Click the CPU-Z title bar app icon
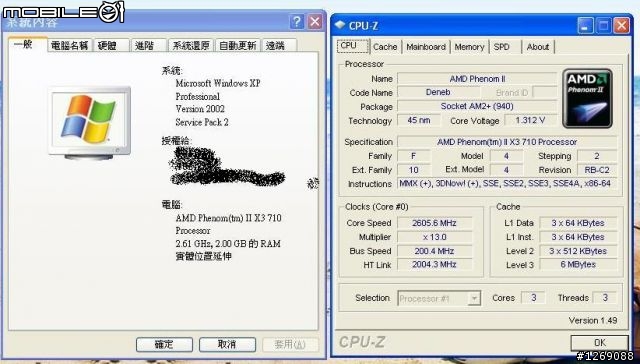 340,25
